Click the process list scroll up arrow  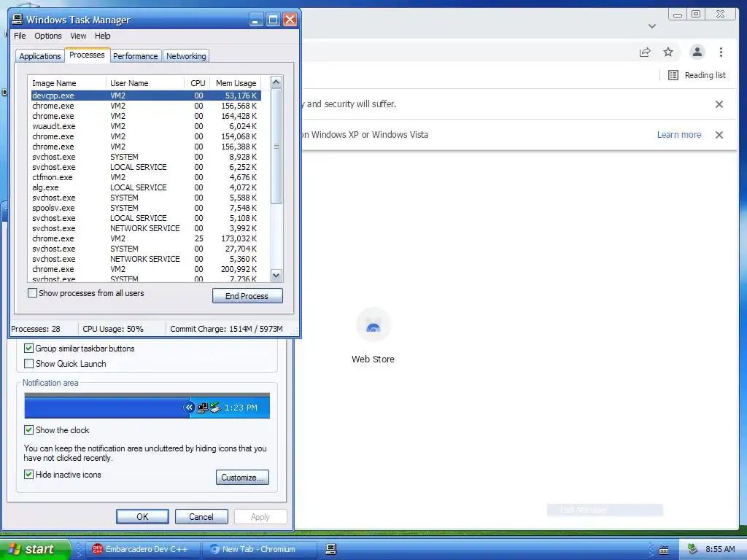tap(276, 82)
